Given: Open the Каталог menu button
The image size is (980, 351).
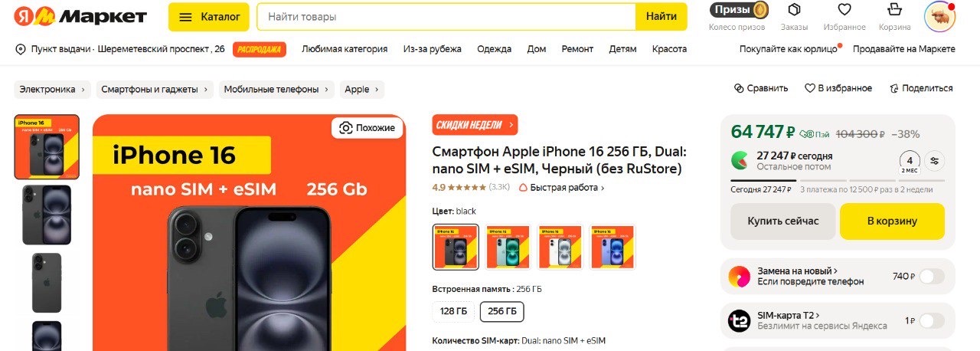Looking at the screenshot, I should (209, 16).
